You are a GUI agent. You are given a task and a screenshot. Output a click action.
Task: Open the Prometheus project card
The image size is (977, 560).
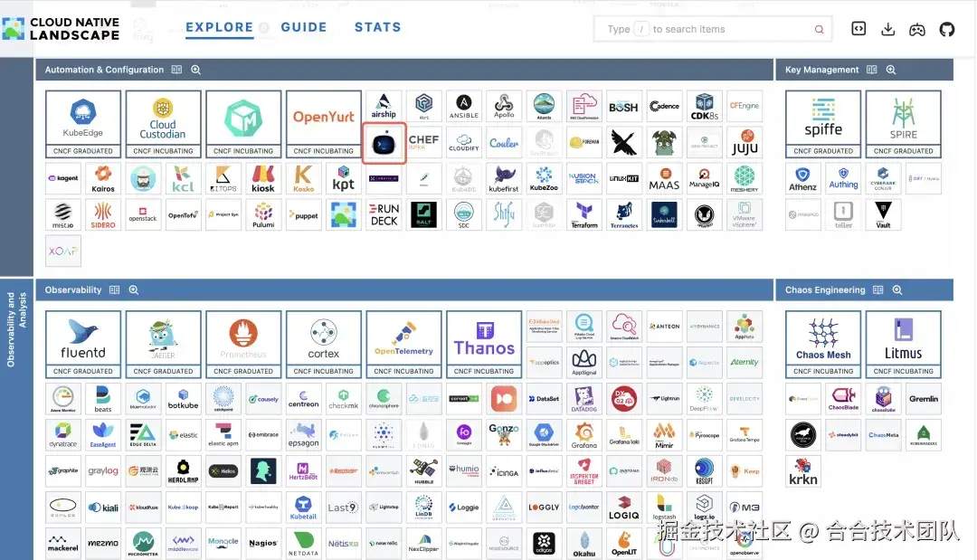pyautogui.click(x=243, y=344)
